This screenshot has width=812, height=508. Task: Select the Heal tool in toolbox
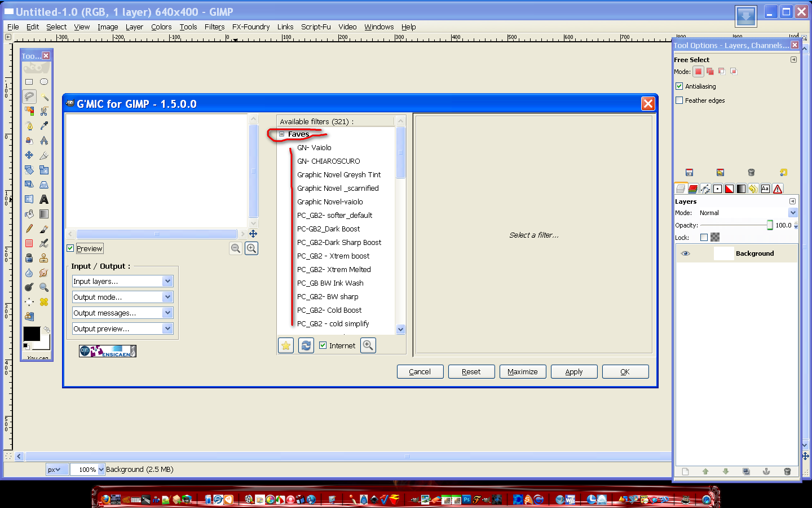coord(44,302)
